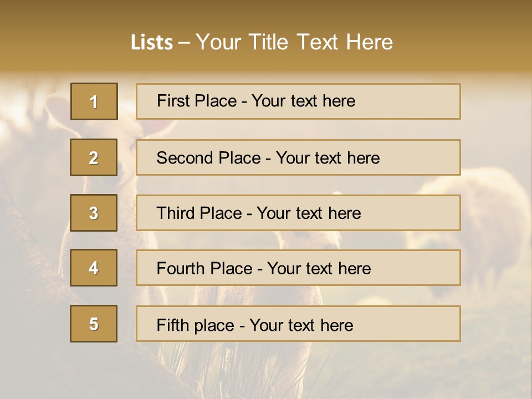
Task: Click the number 1 box
Action: pyautogui.click(x=94, y=101)
